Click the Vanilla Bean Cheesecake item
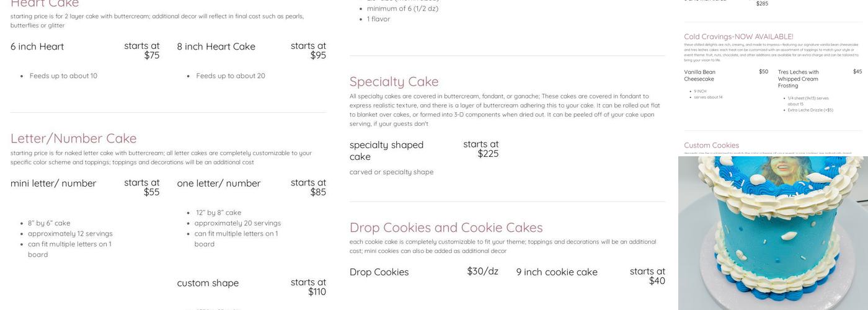This screenshot has height=310, width=868. coord(699,76)
